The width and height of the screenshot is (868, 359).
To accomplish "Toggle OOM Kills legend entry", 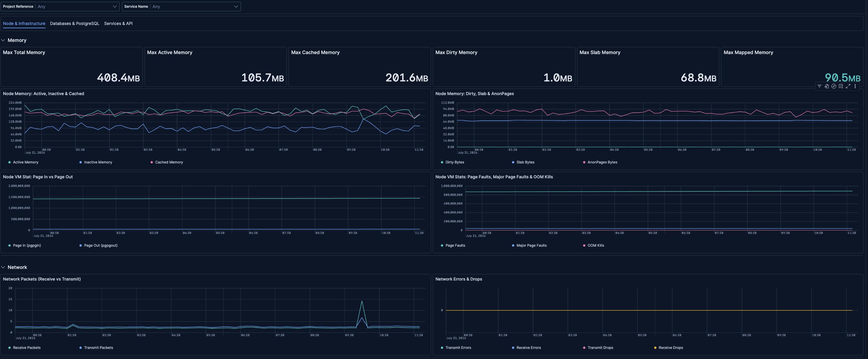I will coord(594,245).
